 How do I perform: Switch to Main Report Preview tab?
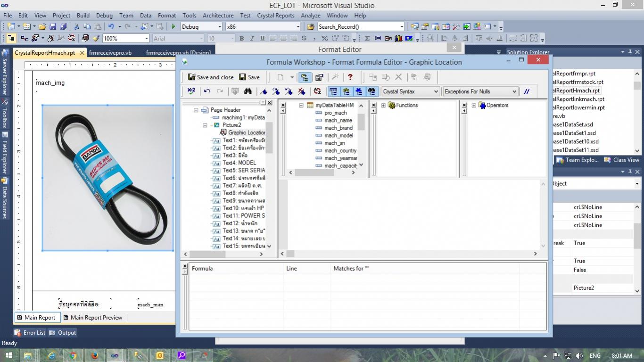pyautogui.click(x=92, y=318)
